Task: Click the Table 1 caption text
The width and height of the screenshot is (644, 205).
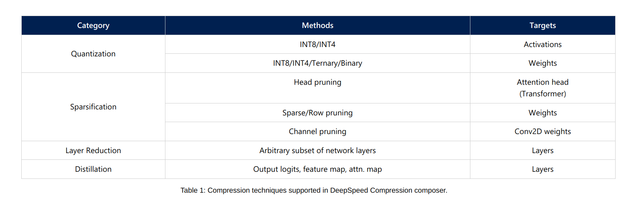Action: 314,190
